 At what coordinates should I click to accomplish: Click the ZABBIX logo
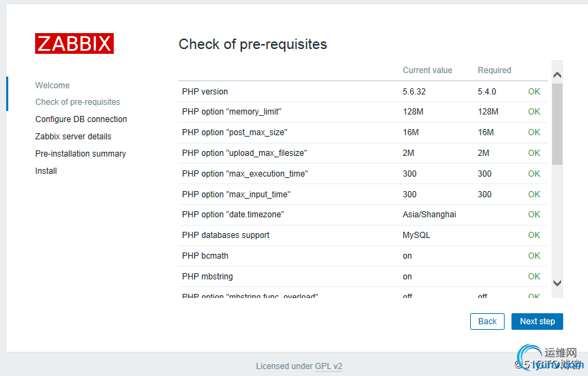pos(74,43)
